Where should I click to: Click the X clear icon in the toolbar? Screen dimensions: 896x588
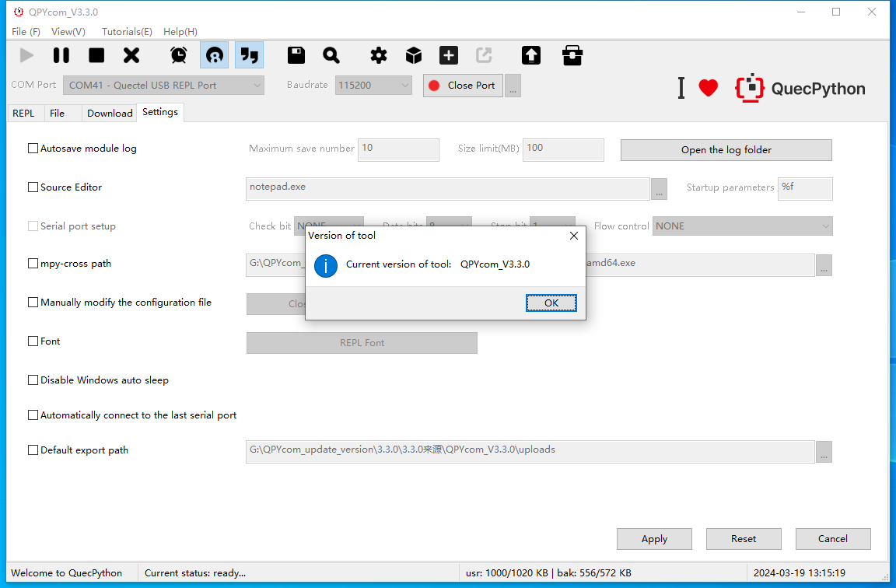pyautogui.click(x=131, y=55)
